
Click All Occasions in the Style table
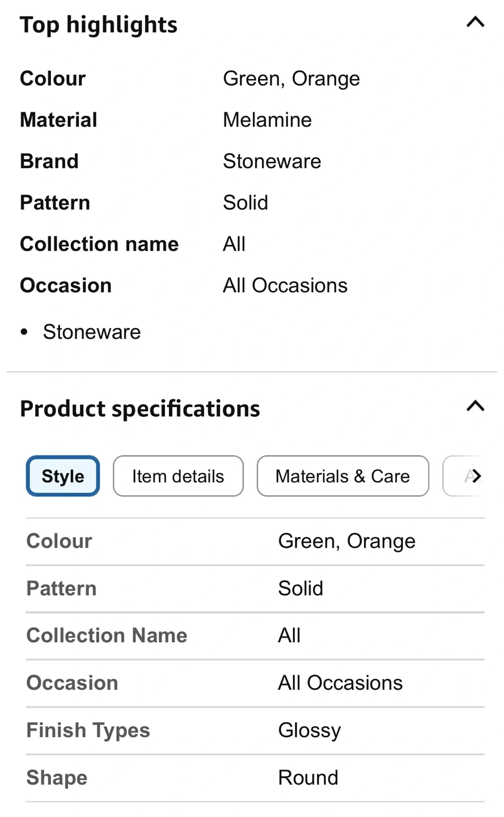pyautogui.click(x=340, y=683)
